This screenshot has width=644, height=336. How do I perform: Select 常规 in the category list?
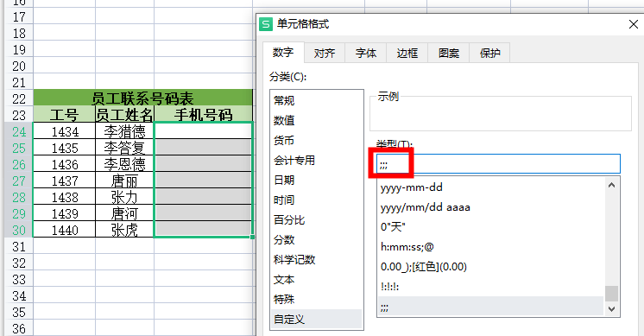(x=316, y=101)
